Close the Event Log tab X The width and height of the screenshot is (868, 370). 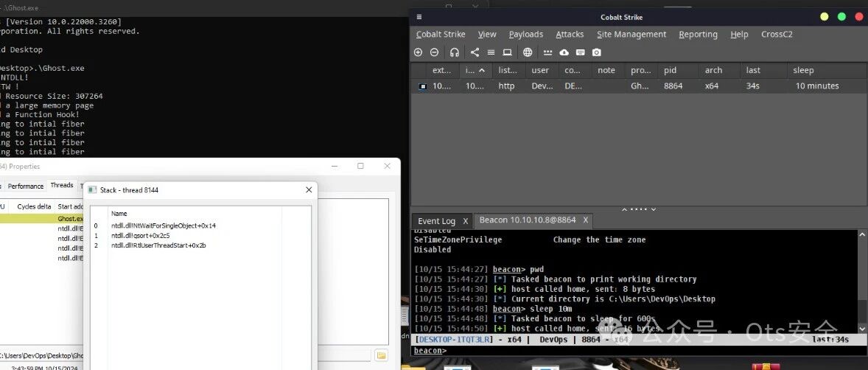(x=466, y=221)
